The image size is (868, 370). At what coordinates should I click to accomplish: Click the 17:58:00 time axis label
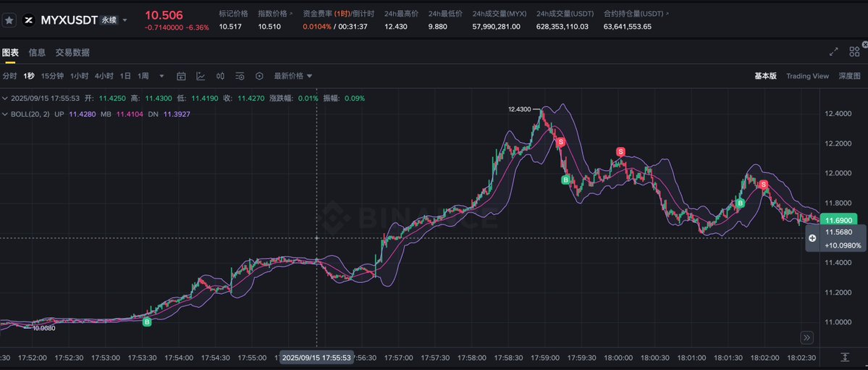point(473,358)
